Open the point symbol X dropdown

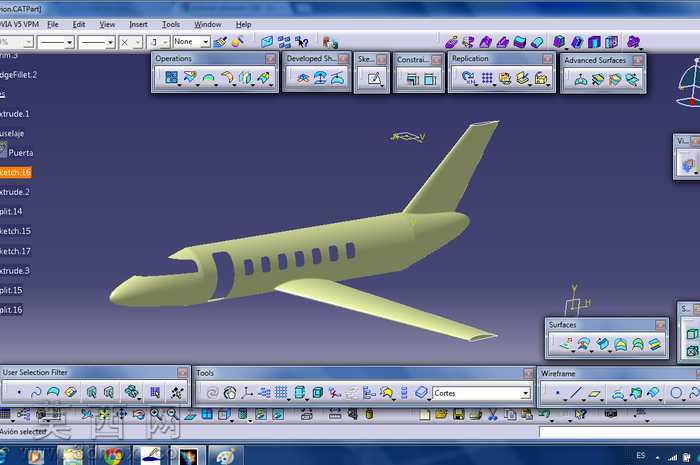click(x=138, y=42)
